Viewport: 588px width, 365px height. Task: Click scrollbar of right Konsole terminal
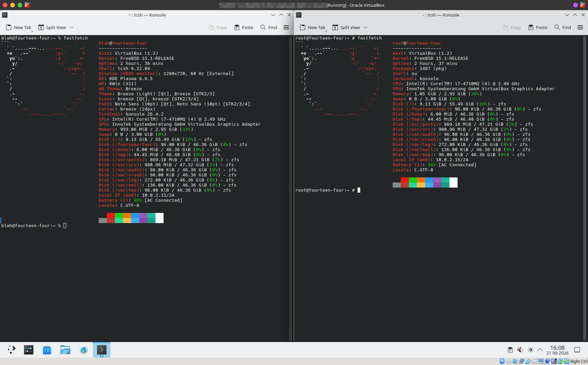[x=585, y=188]
